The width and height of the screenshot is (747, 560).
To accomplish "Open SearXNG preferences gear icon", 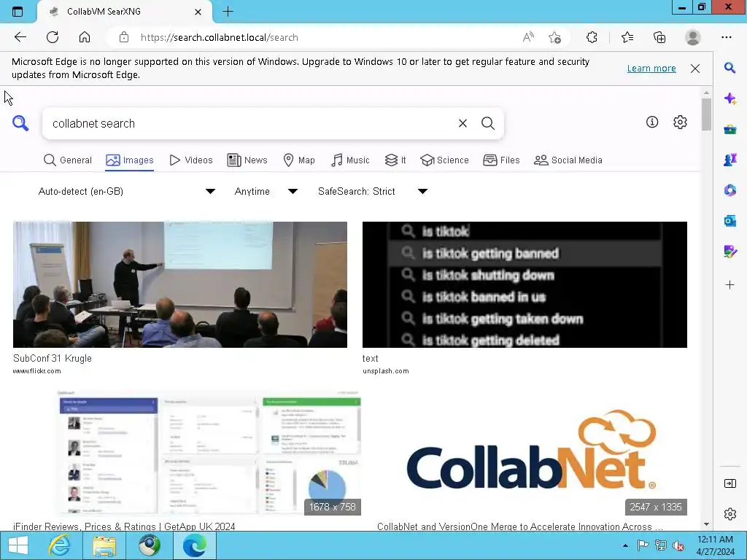I will [x=680, y=122].
